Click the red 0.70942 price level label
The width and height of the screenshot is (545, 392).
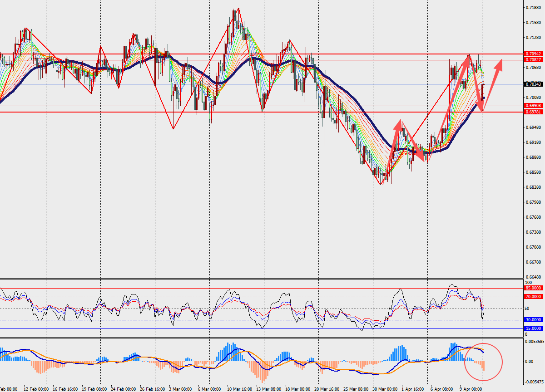[533, 54]
